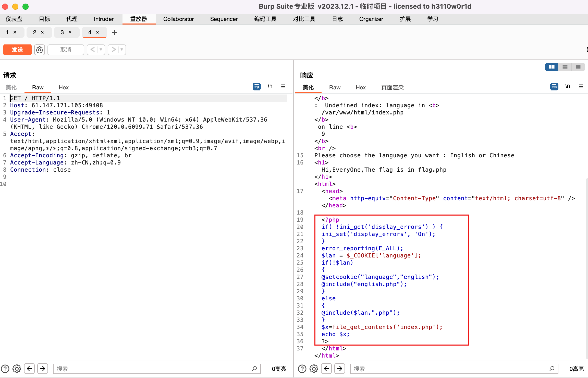Toggle request word wrap icon
The width and height of the screenshot is (588, 378).
click(x=257, y=87)
